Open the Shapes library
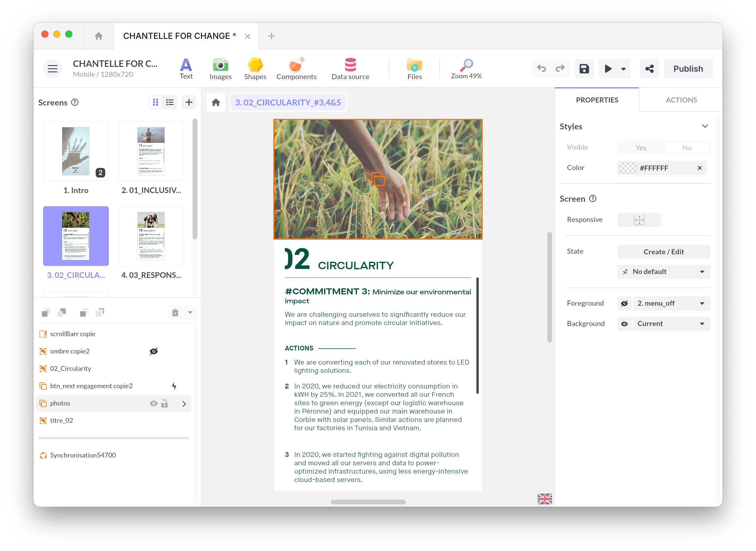 tap(255, 68)
